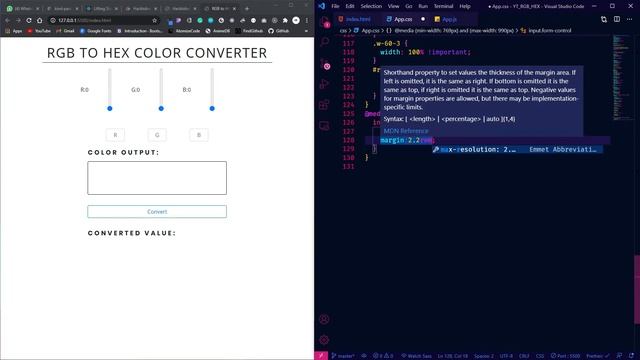
Task: Click the Port : 5500 Live Server status
Action: click(x=566, y=356)
